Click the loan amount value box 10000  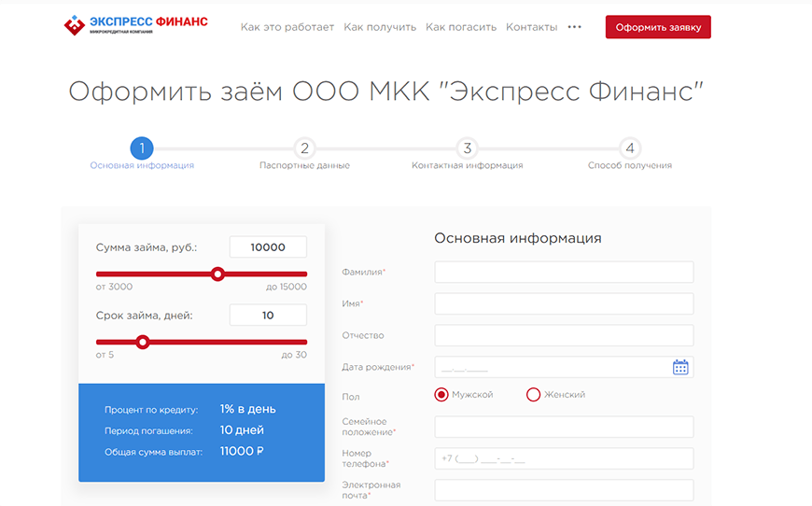[268, 247]
